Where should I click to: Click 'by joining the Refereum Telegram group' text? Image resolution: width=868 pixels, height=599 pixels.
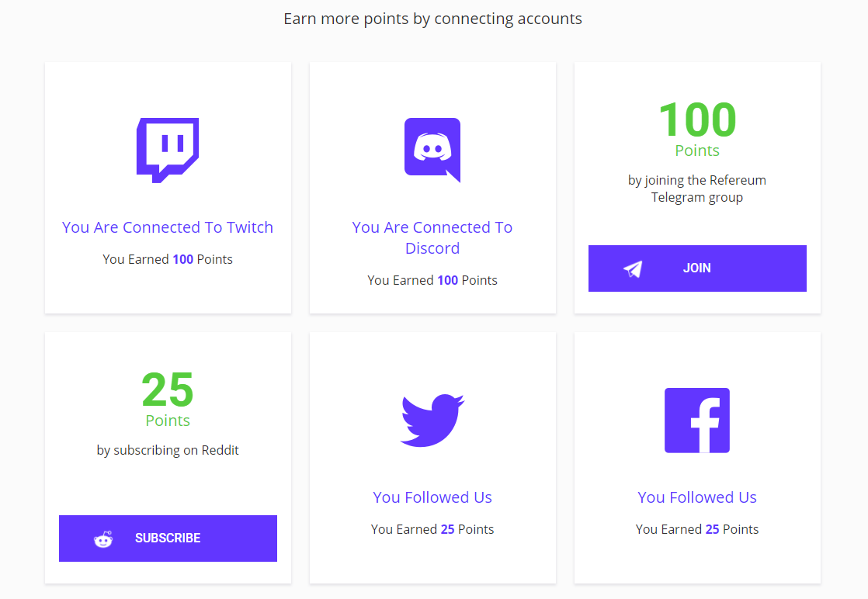click(x=697, y=189)
